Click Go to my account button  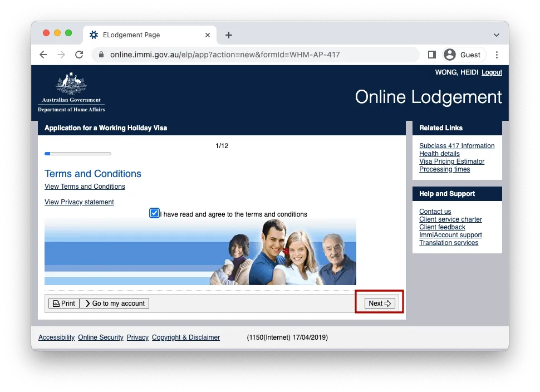pos(115,303)
